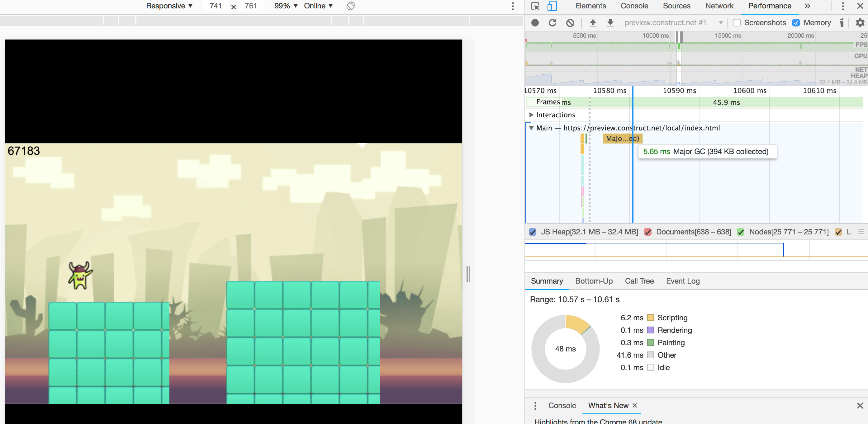Viewport: 868px width, 424px height.
Task: Close the DevTools panel
Action: pos(860,6)
